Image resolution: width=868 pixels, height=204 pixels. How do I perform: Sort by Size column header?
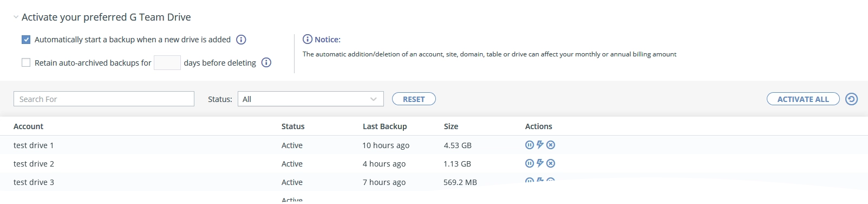[x=451, y=126]
